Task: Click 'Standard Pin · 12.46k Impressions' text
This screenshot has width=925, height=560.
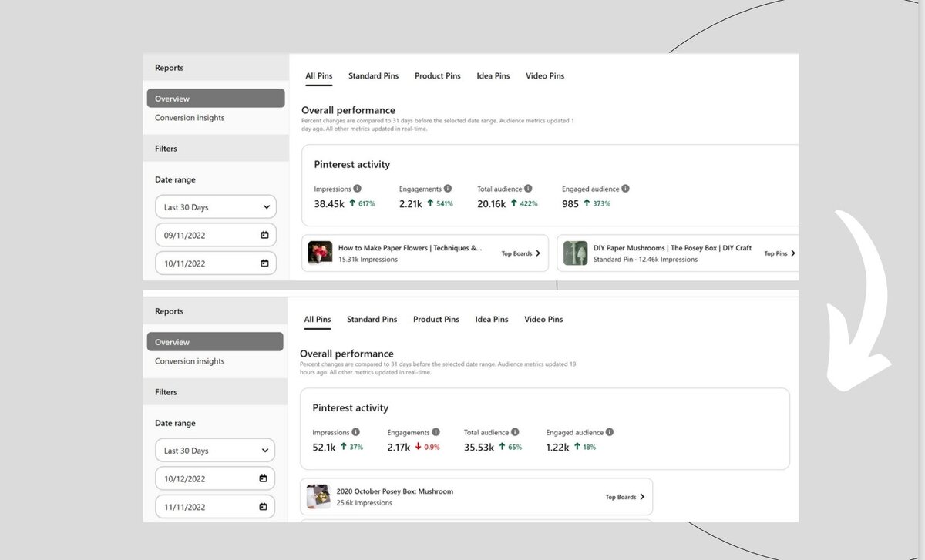Action: click(645, 260)
